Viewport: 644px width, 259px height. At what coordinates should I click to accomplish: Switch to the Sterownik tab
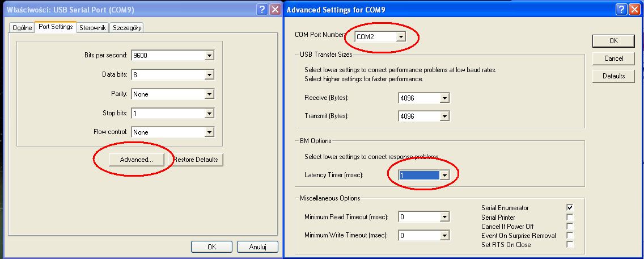92,27
